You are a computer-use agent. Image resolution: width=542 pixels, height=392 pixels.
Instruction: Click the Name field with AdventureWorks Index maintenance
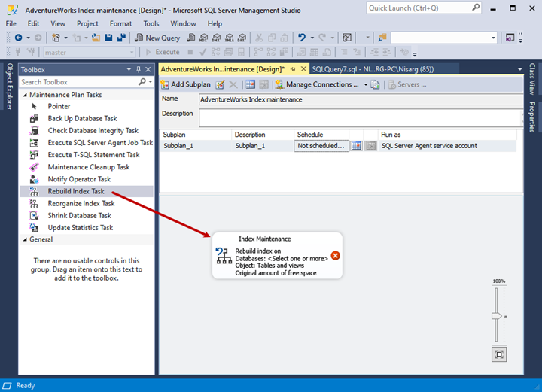click(361, 99)
